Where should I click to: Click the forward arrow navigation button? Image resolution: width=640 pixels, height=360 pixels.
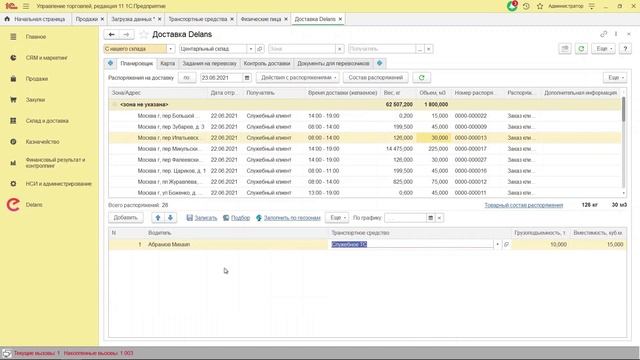127,35
